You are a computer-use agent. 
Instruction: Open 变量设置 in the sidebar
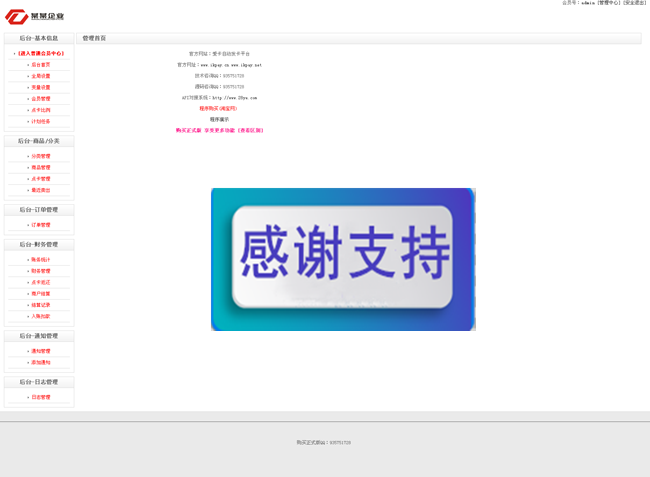pos(41,87)
